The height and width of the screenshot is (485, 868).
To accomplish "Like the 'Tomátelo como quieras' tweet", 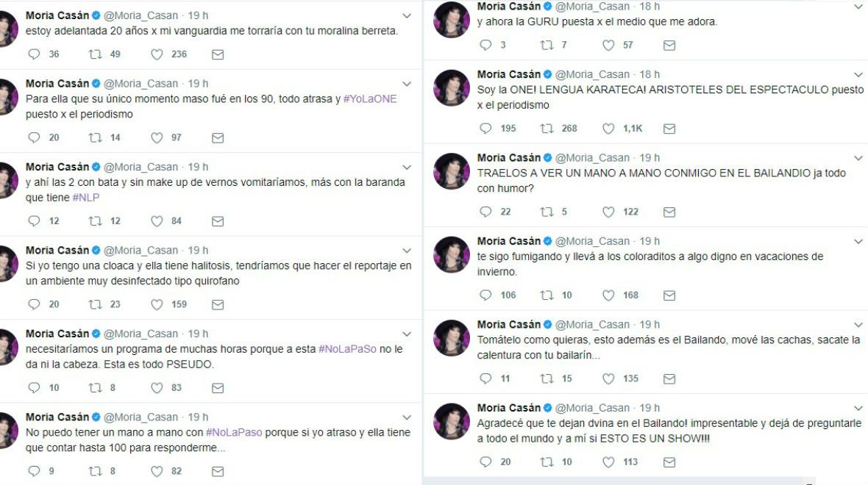I will point(608,379).
